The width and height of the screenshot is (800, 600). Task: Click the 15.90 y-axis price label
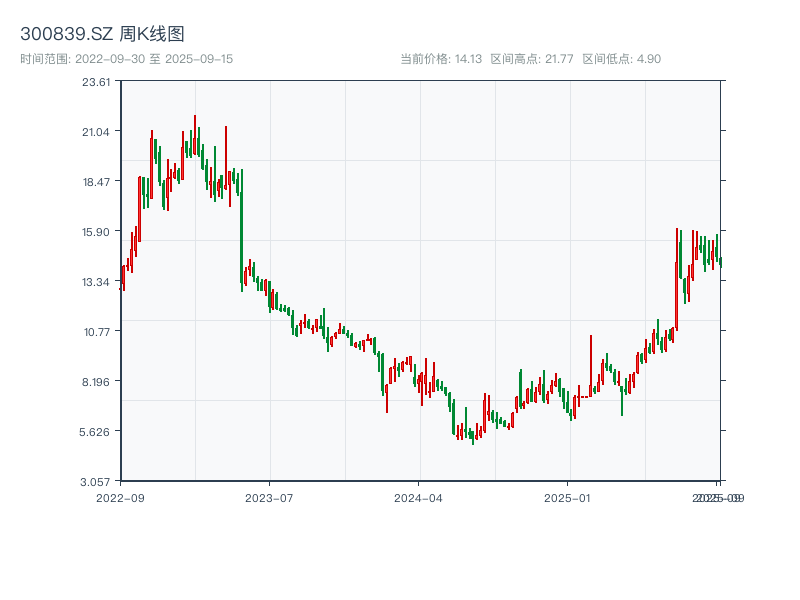[96, 232]
